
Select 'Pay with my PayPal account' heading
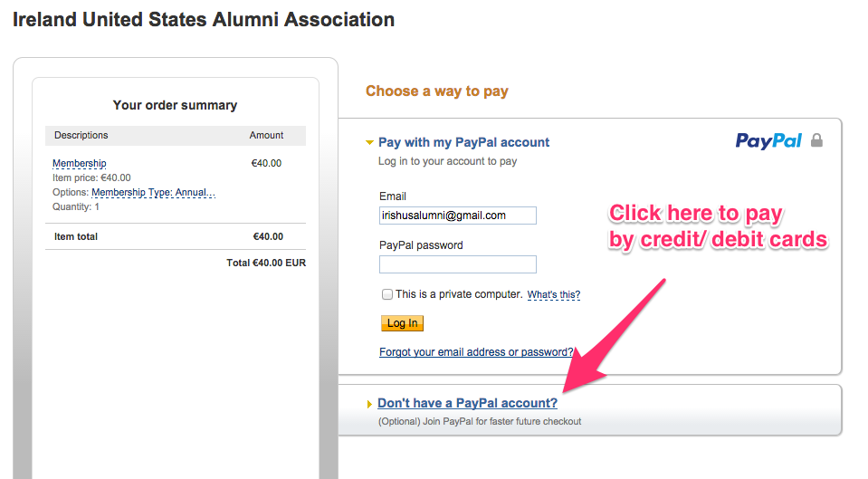coord(463,142)
